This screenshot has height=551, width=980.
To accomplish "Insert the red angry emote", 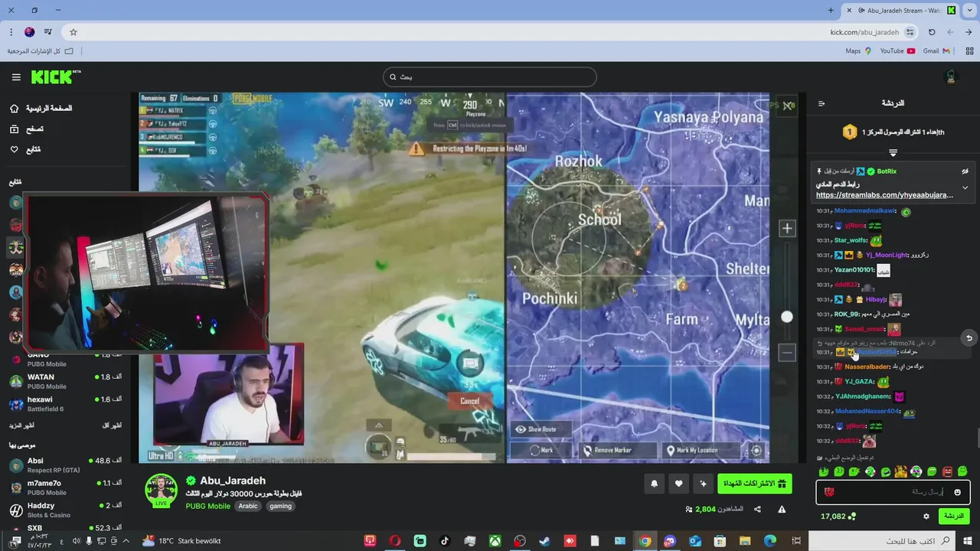I will [x=947, y=471].
